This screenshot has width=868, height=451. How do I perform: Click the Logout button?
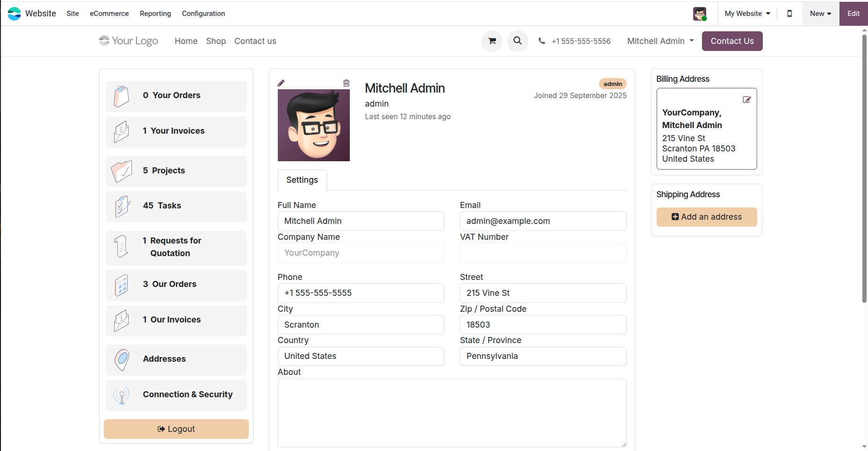(x=176, y=429)
